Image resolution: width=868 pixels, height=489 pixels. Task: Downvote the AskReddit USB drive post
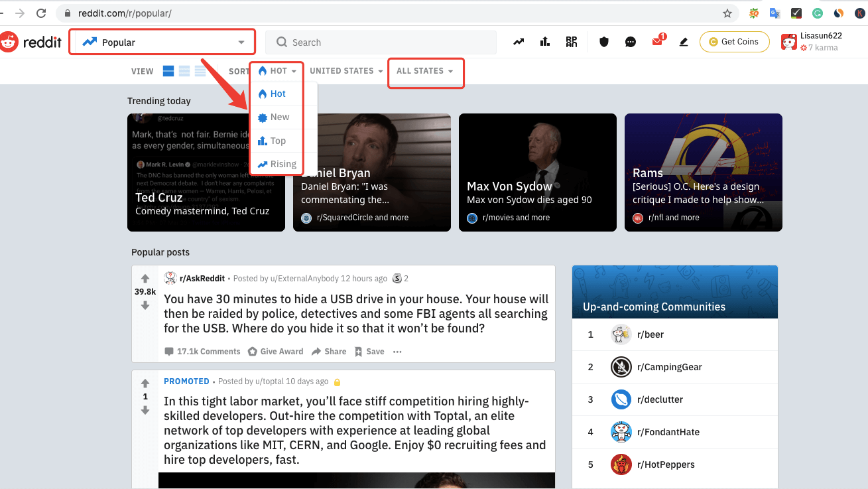145,305
